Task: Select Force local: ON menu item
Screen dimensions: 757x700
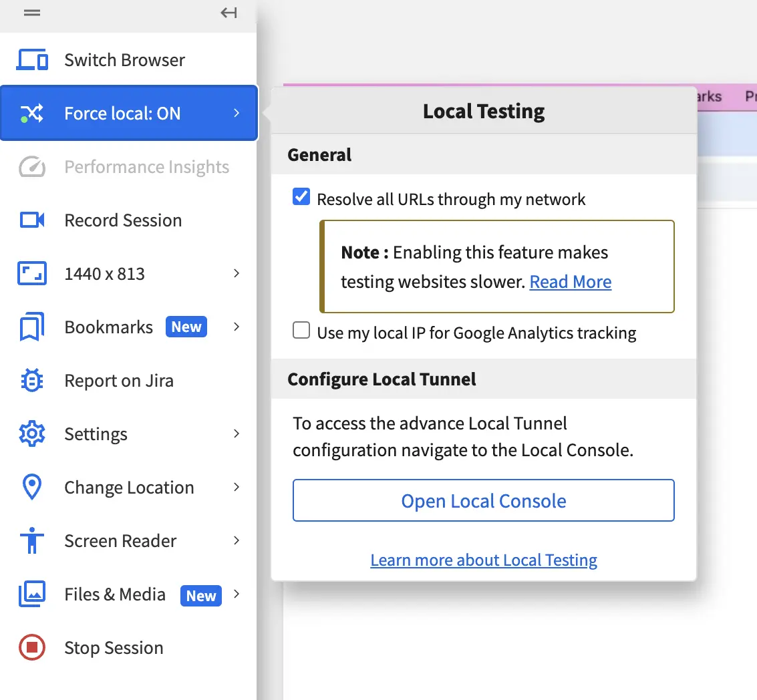Action: click(x=128, y=114)
